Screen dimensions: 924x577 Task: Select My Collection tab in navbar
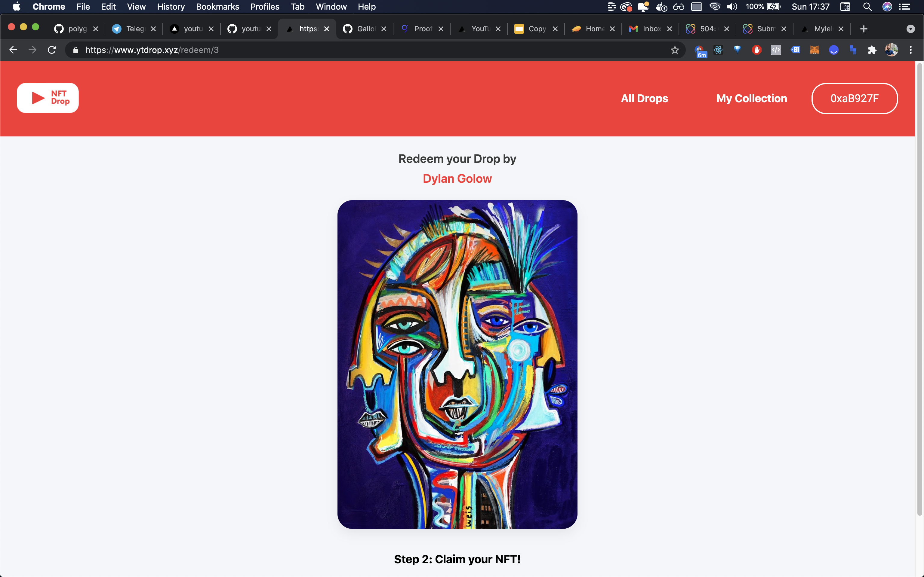point(752,98)
